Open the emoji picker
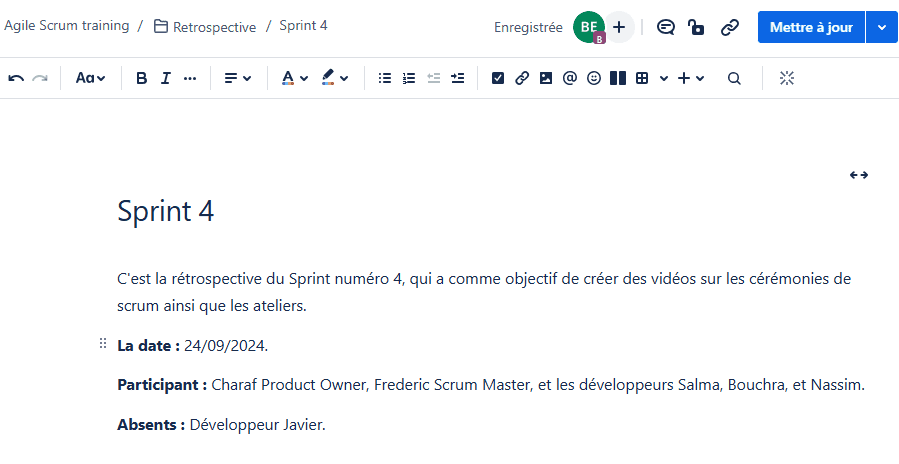Screen dimensions: 899x464 point(594,79)
